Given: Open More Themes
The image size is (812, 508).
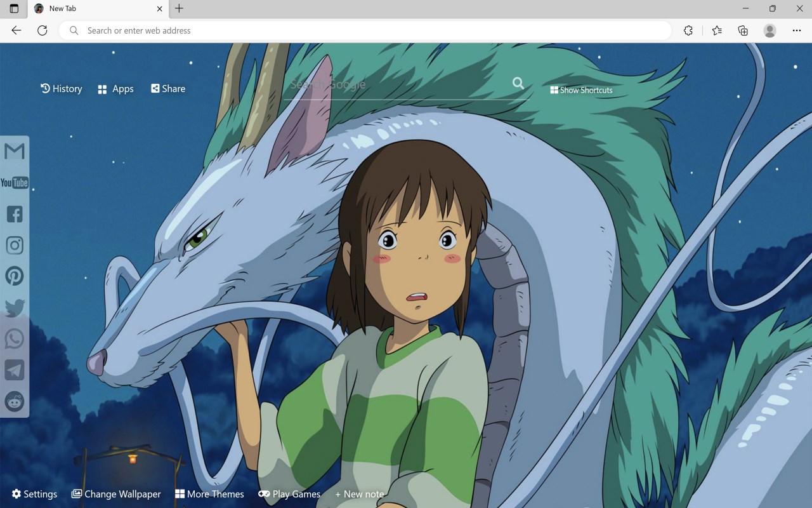Looking at the screenshot, I should click(209, 494).
